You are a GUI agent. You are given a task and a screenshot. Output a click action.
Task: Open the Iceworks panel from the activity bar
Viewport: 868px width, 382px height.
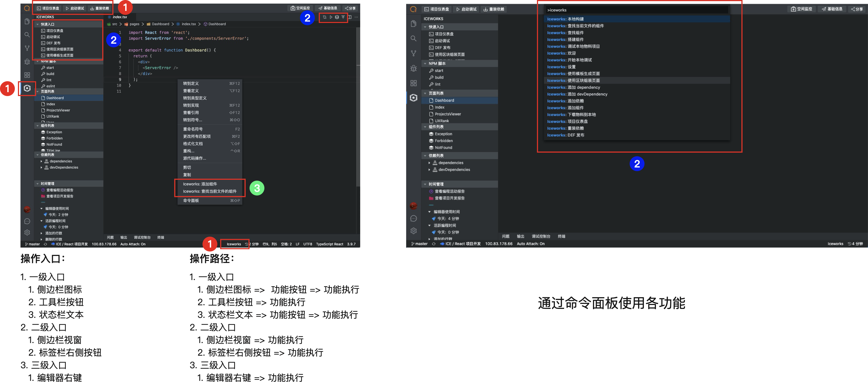[x=27, y=88]
